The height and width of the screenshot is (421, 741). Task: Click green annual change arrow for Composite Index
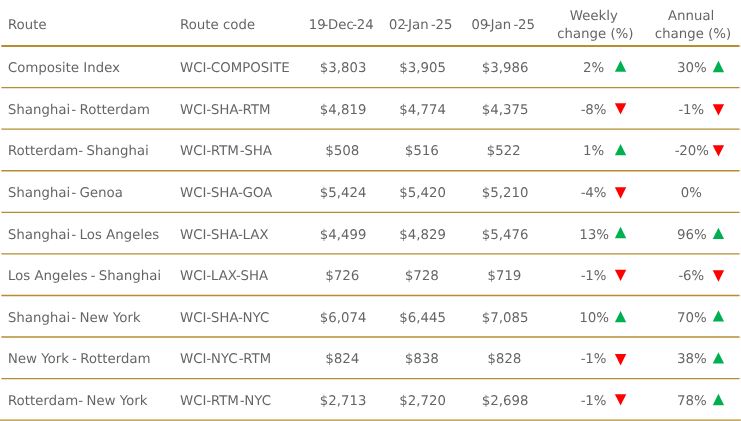(718, 67)
